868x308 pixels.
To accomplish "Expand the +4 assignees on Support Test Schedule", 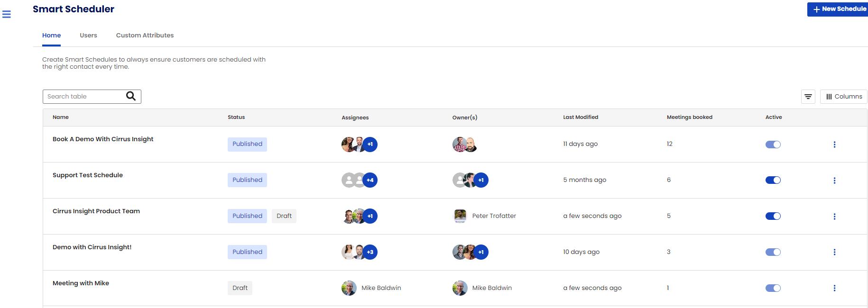I will click(370, 180).
